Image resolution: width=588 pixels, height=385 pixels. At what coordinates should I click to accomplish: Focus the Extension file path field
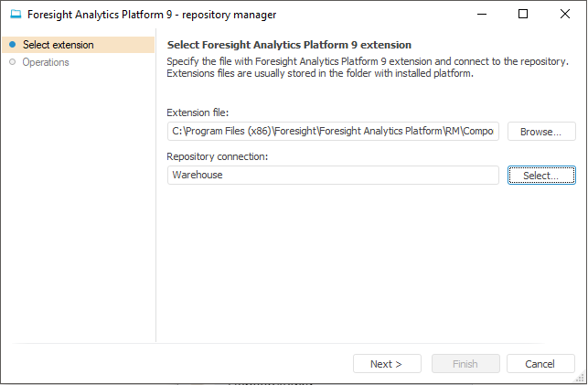click(x=333, y=132)
